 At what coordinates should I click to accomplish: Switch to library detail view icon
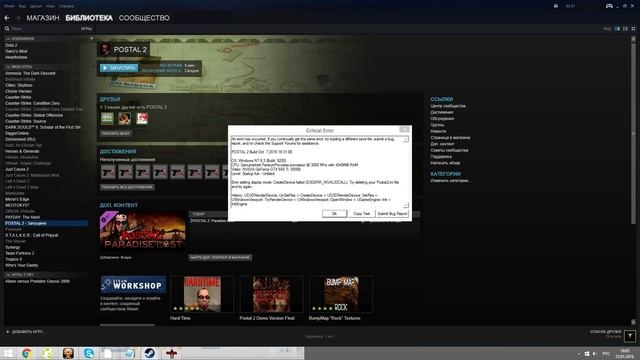click(617, 29)
